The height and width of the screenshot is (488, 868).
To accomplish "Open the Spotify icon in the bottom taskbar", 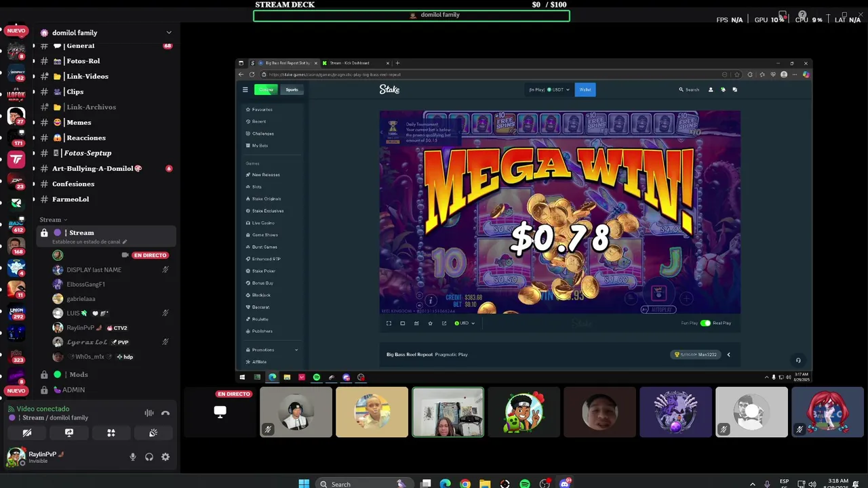I will (x=525, y=484).
